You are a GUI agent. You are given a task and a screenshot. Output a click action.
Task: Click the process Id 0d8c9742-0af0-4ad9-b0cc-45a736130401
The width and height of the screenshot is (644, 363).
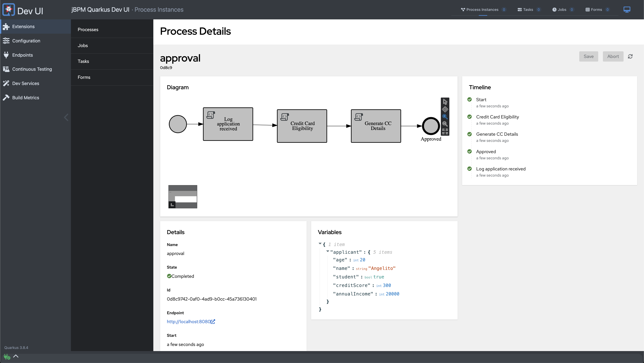212,299
